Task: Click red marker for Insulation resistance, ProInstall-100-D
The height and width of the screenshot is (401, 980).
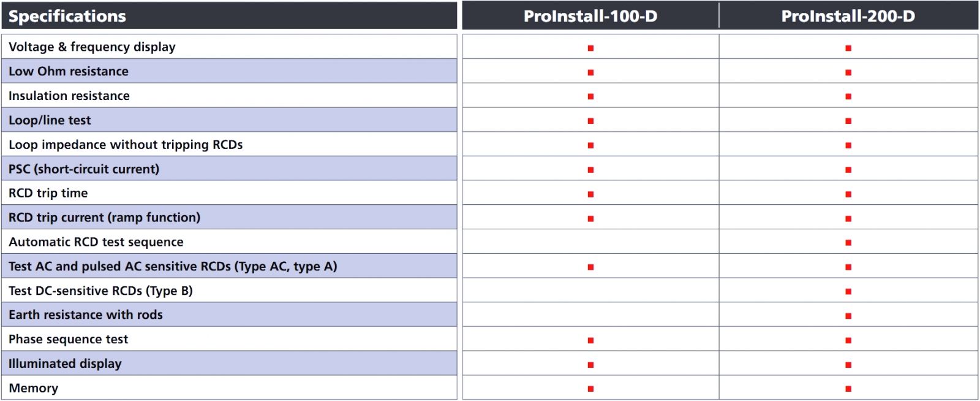Action: coord(590,96)
